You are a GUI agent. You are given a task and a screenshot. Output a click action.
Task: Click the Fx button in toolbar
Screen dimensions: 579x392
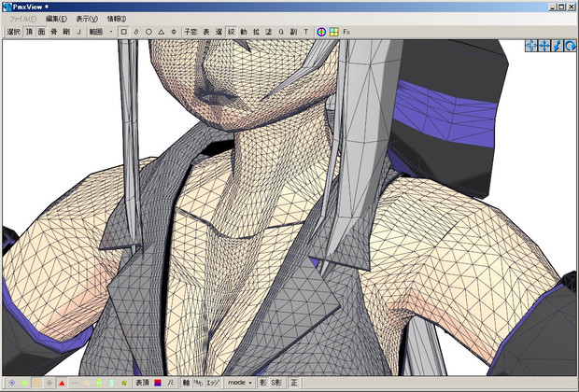346,32
